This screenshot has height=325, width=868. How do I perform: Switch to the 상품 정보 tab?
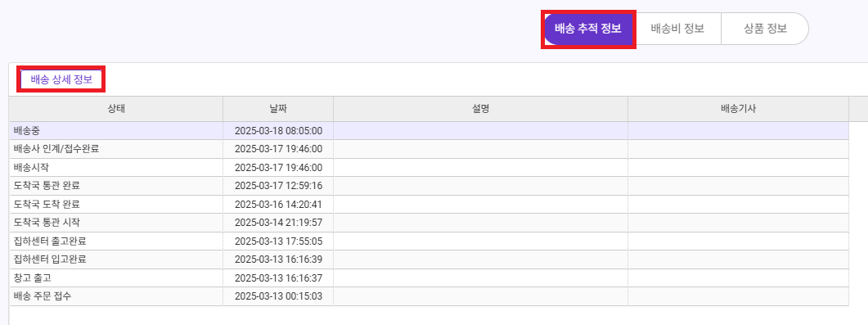[765, 29]
